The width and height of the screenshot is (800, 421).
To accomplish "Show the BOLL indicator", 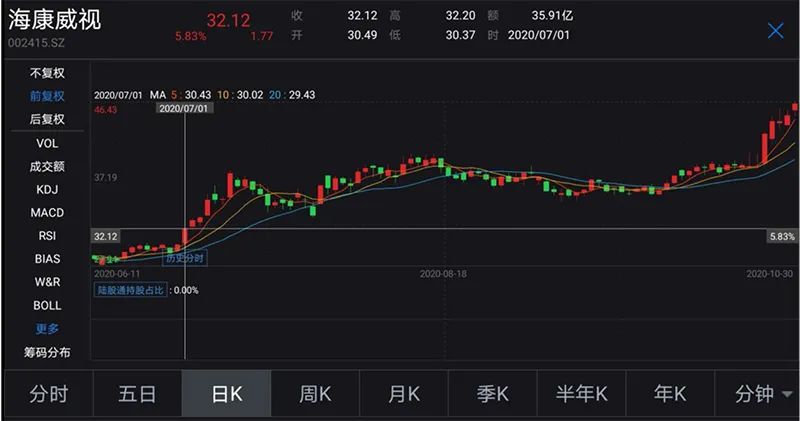I will click(47, 305).
